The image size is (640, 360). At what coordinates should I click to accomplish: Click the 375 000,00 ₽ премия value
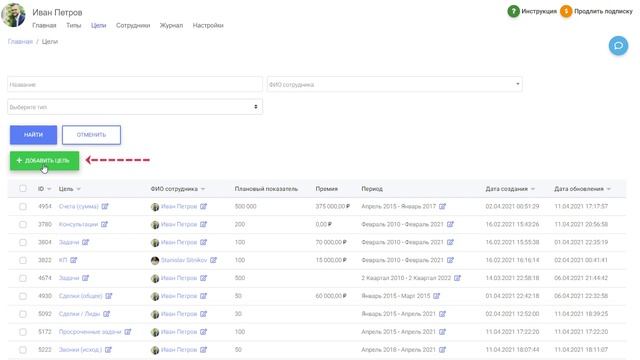click(x=333, y=206)
